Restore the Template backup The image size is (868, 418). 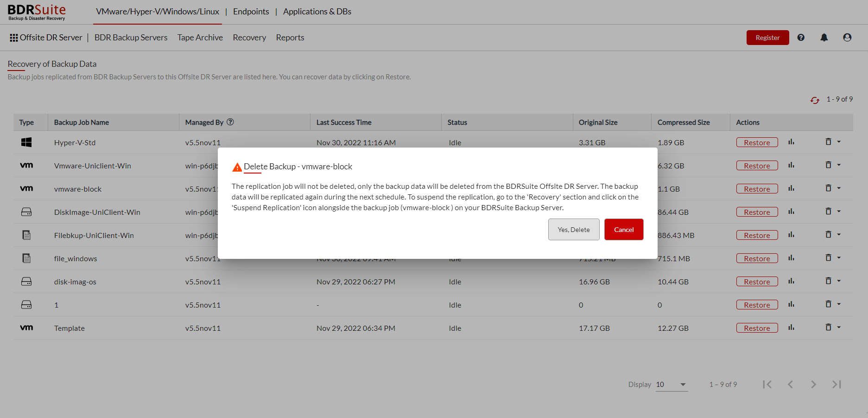[757, 328]
